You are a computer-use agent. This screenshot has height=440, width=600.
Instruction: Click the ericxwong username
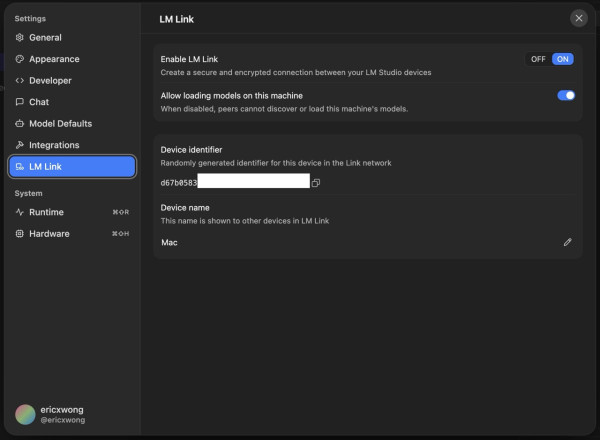pos(62,410)
